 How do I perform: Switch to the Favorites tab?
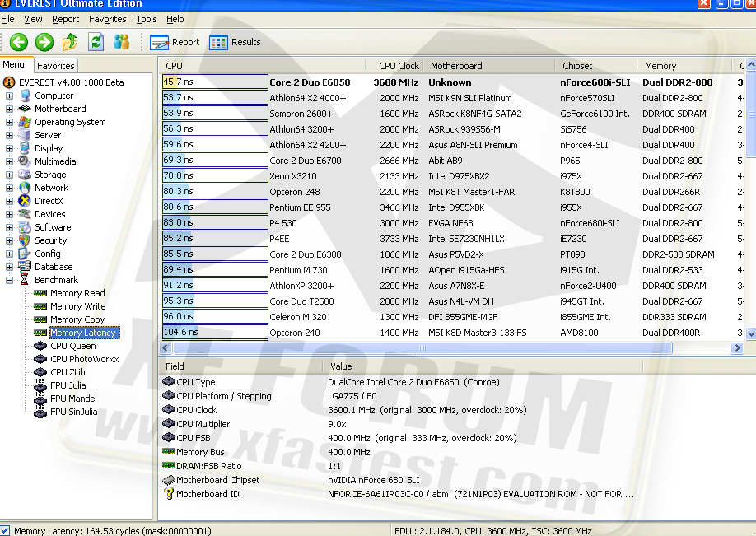[x=55, y=66]
